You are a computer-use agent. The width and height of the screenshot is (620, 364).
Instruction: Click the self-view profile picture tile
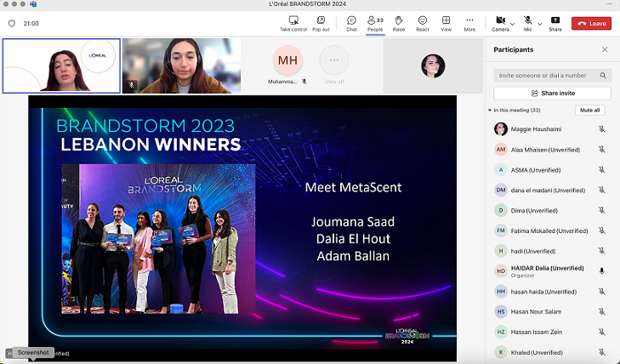[x=433, y=65]
